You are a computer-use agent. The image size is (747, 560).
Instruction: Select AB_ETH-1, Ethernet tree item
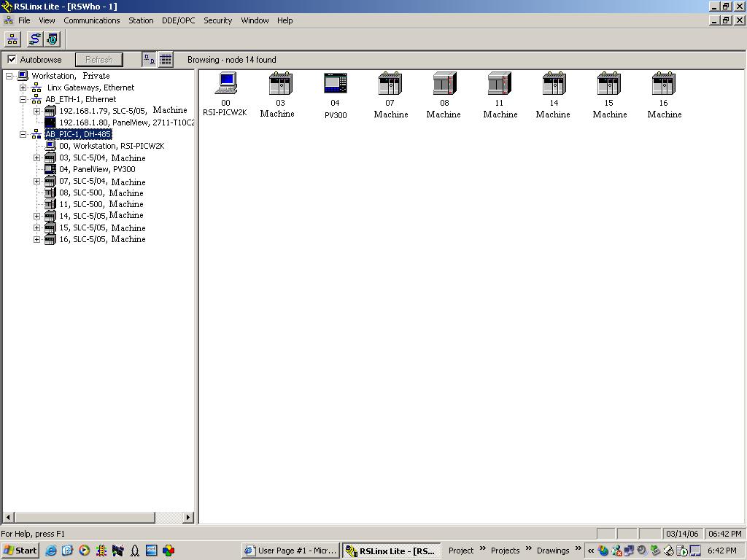(80, 99)
